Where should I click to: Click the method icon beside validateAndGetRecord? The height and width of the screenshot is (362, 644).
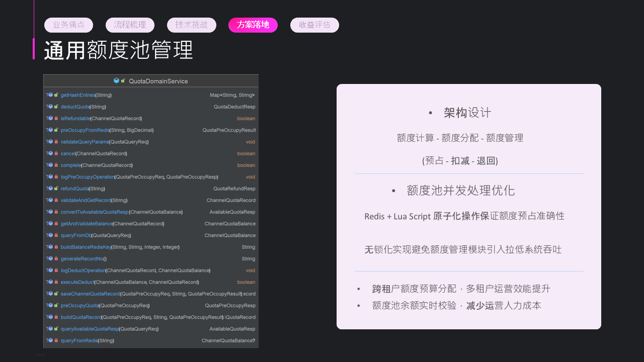click(x=50, y=200)
